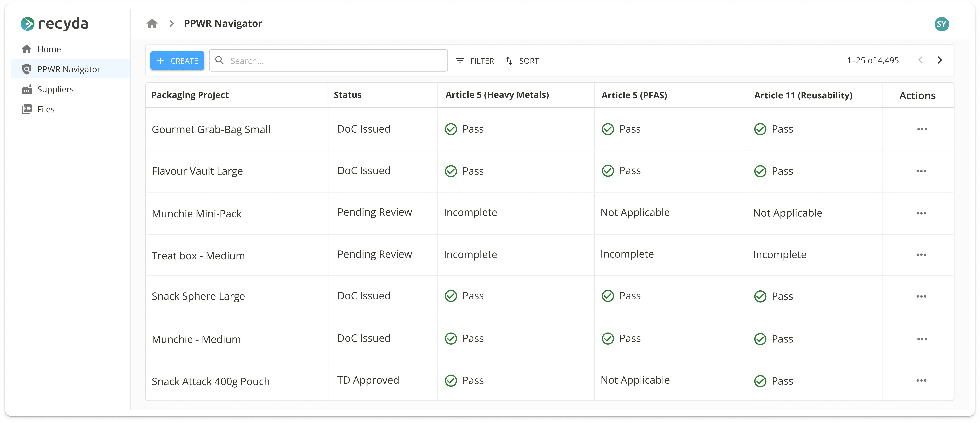The height and width of the screenshot is (423, 980).
Task: Click Heavy Metals pass check icon for Gourmet Grab-Bag Small
Action: coord(451,129)
